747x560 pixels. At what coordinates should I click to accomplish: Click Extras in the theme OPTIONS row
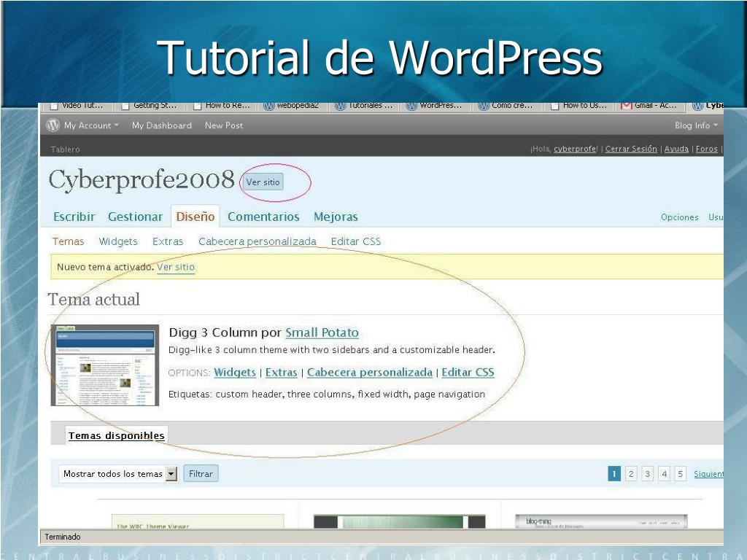281,373
